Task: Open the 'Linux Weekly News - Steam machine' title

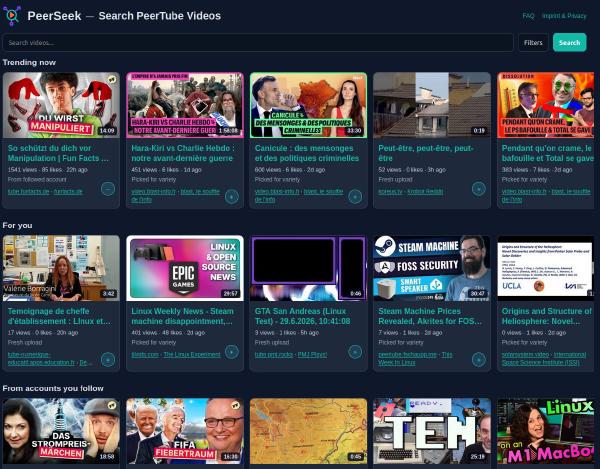Action: point(182,316)
